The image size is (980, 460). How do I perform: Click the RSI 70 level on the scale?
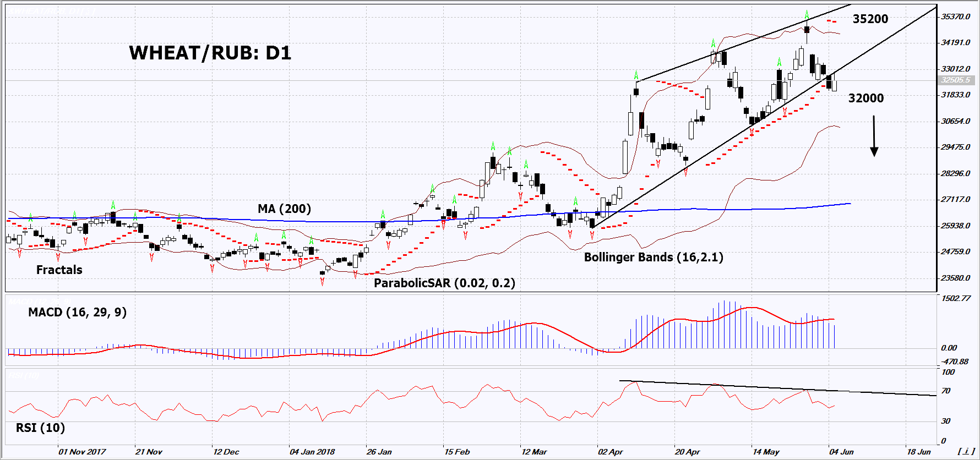pos(946,391)
